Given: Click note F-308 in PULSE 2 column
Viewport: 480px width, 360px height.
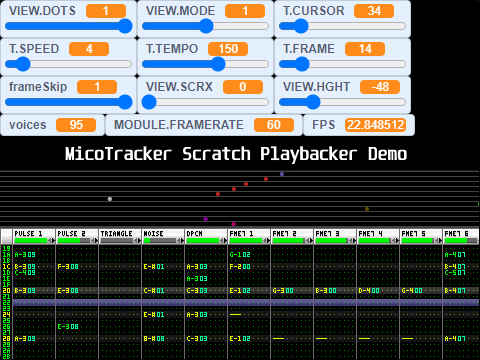Looking at the screenshot, I should coord(68,267).
